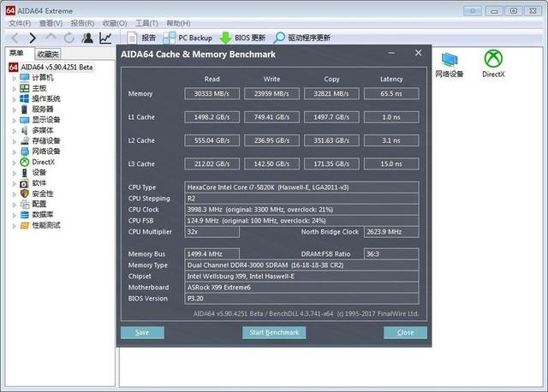The image size is (548, 392).
Task: Expand the 计算机 tree node arrow
Action: click(14, 78)
